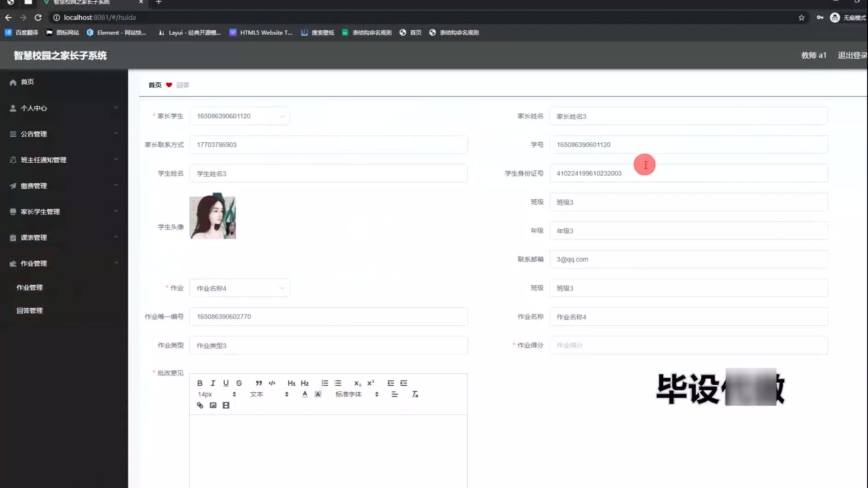The image size is (868, 488).
Task: Open the text alignment options
Action: [395, 394]
